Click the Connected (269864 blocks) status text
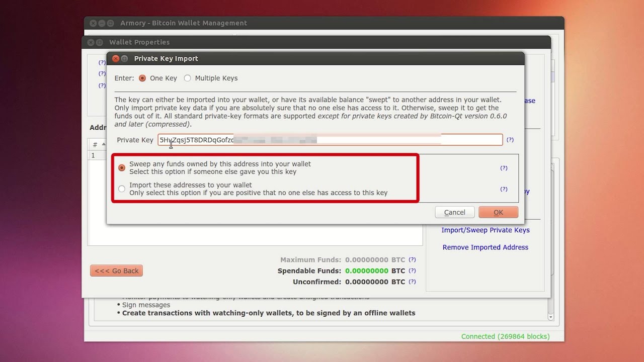 point(505,336)
